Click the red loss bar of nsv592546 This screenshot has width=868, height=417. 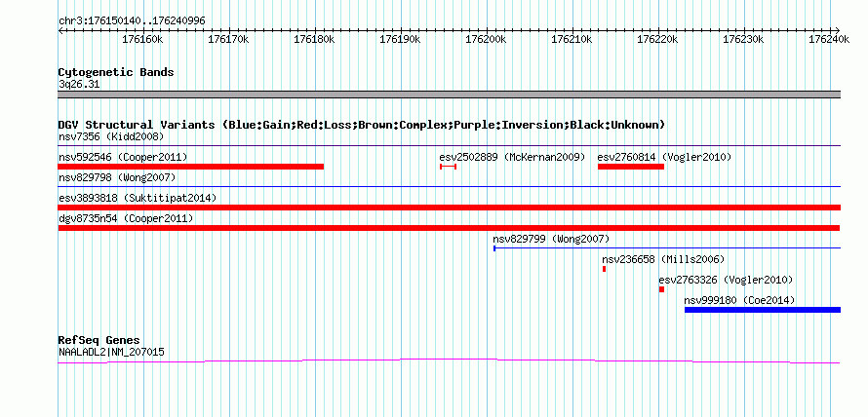point(191,167)
